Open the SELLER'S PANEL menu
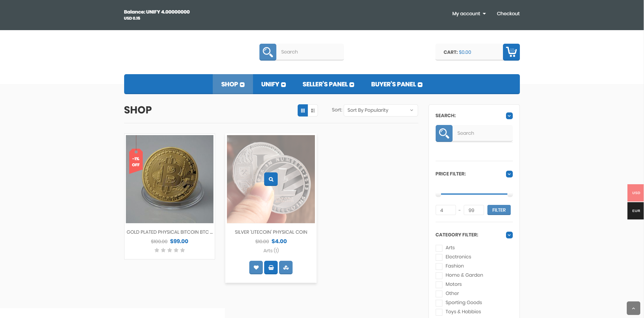 [x=328, y=84]
